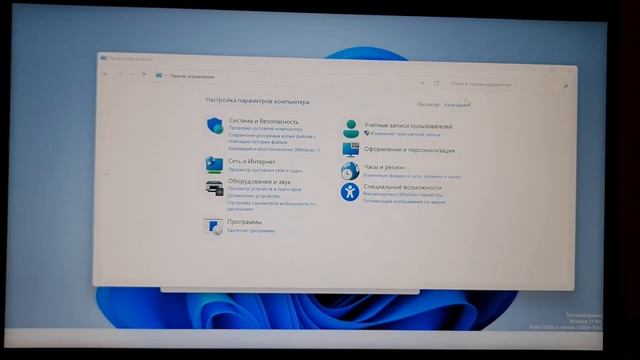Open the Оборудование и звук link
640x360 pixels.
[x=259, y=181]
